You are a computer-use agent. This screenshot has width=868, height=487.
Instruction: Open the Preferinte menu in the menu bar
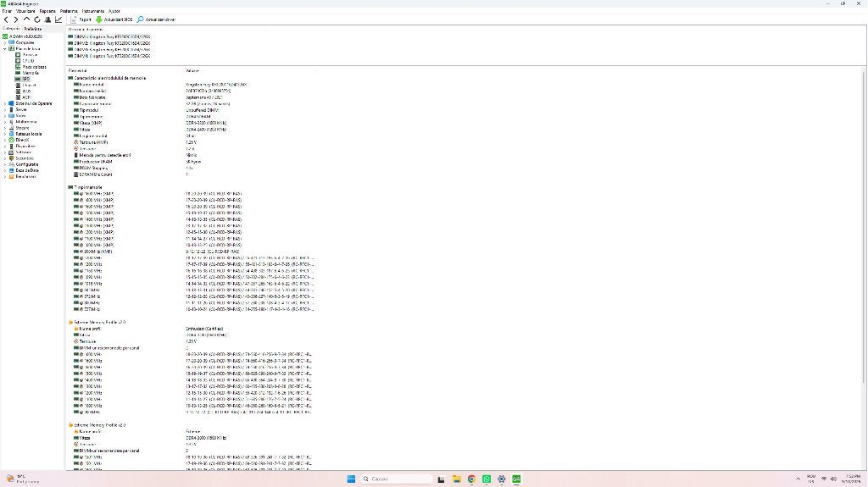click(69, 11)
